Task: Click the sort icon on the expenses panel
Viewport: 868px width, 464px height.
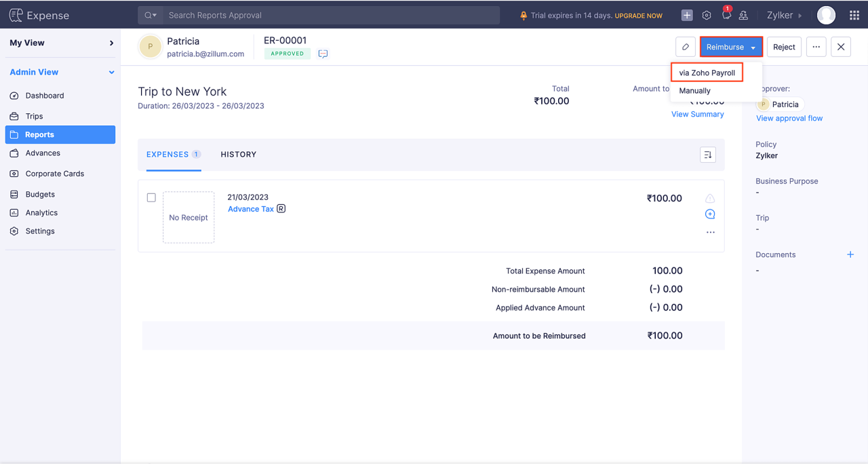Action: click(x=707, y=155)
